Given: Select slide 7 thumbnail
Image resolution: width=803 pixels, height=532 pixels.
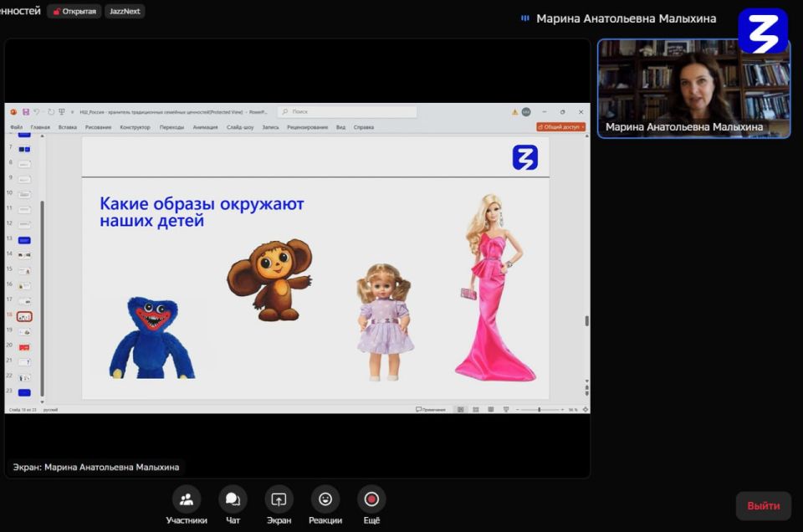Looking at the screenshot, I should 24,149.
